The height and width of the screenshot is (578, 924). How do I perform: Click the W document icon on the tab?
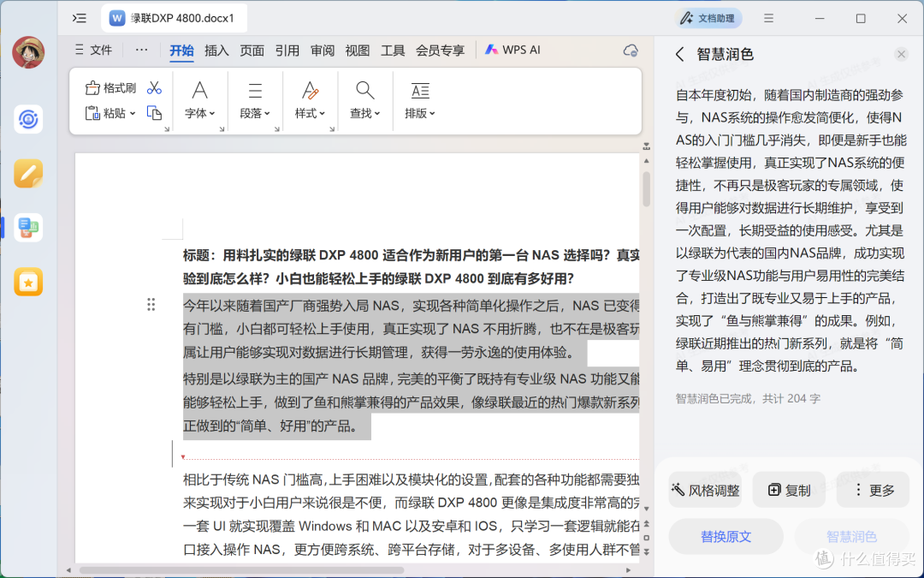(x=117, y=18)
